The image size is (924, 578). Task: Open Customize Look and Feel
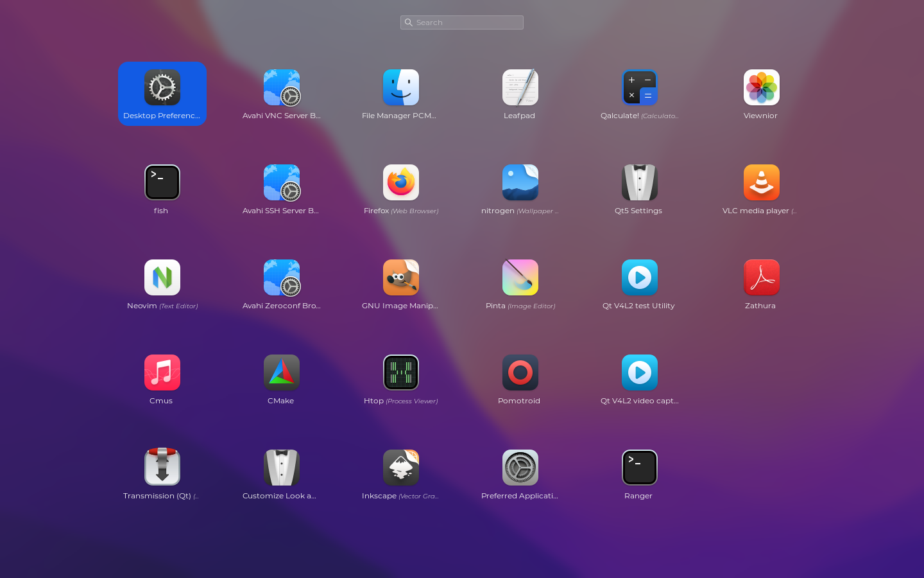[x=282, y=468]
